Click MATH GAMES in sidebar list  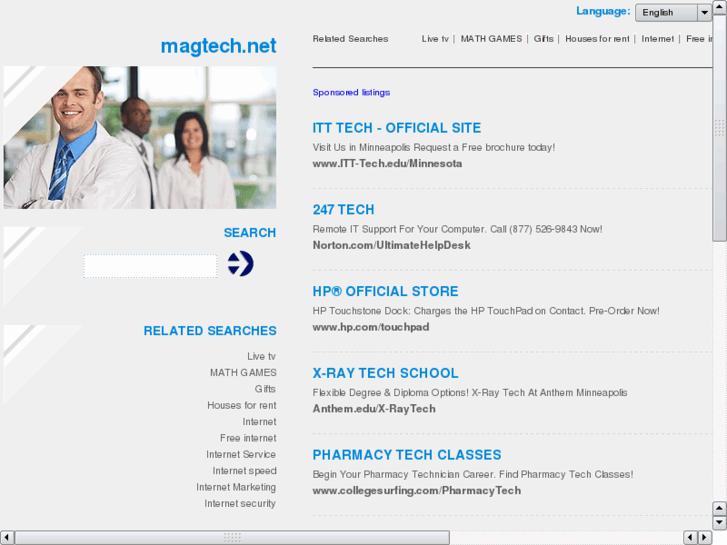243,372
